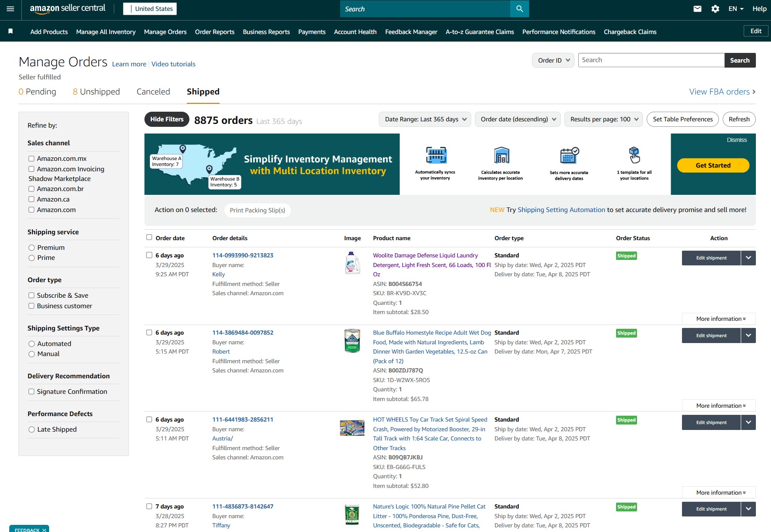Check the Subscribe & Save order type
This screenshot has height=532, width=771.
pos(31,295)
